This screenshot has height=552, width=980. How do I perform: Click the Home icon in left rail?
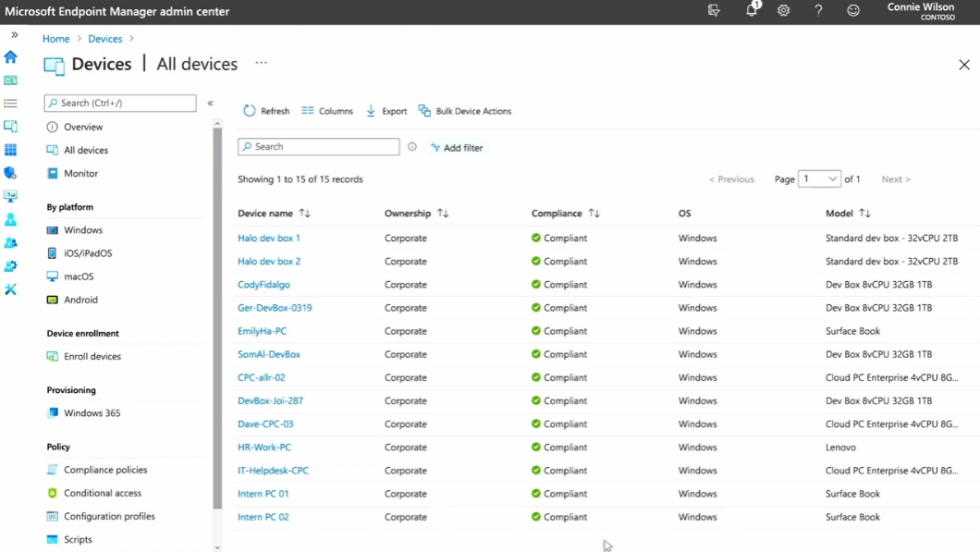click(x=11, y=57)
